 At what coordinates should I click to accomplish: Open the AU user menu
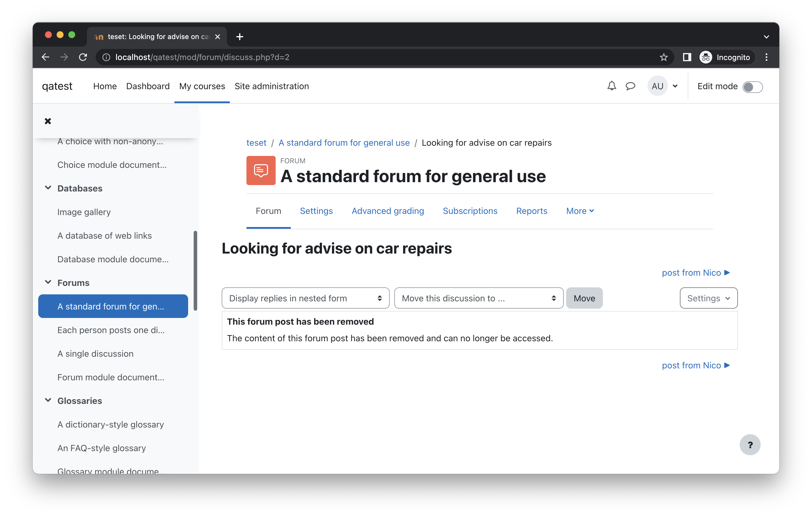(663, 86)
